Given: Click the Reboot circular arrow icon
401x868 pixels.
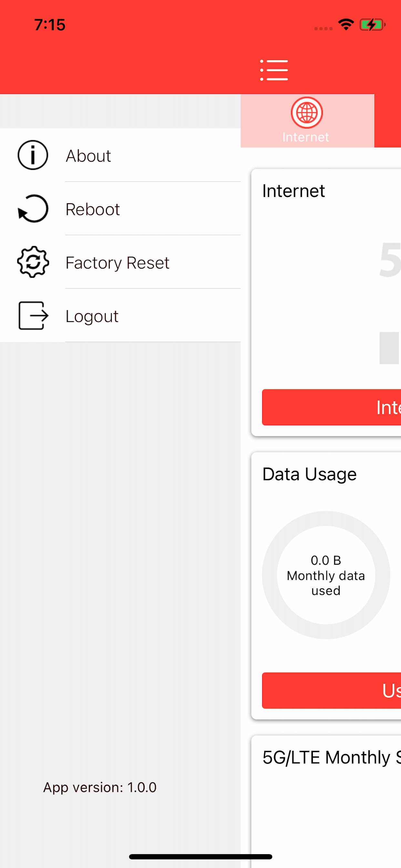Looking at the screenshot, I should [x=33, y=209].
